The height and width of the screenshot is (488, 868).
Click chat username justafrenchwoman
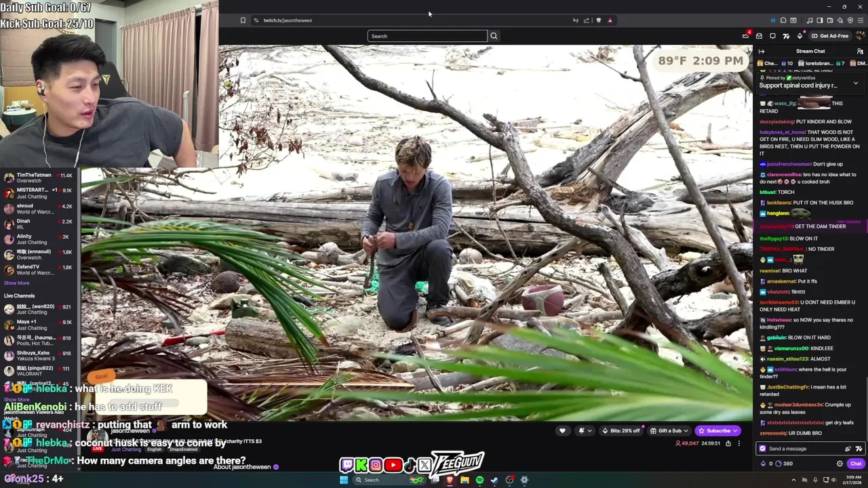[789, 164]
